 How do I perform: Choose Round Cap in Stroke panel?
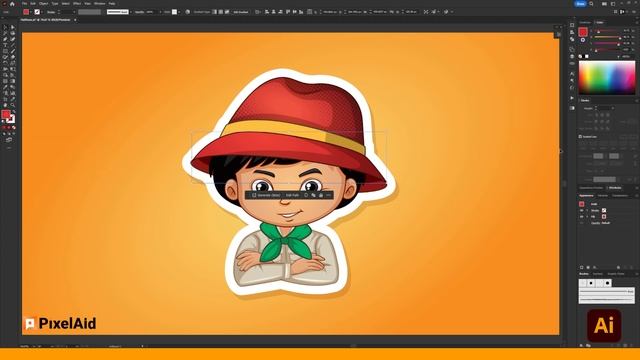click(x=602, y=115)
